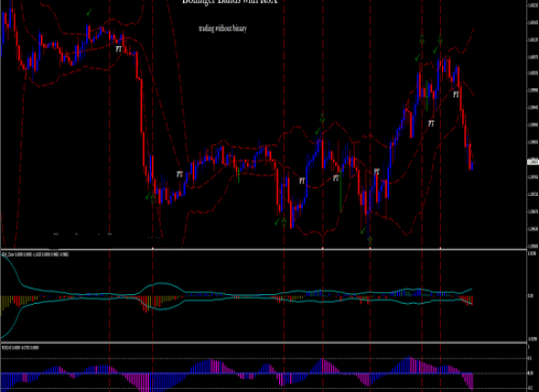Click the last blue candle at the price's right end
Screen dimensions: 539x392
pos(472,166)
